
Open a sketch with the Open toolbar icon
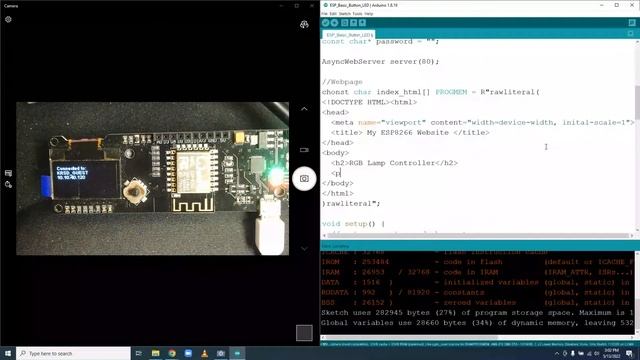point(353,23)
